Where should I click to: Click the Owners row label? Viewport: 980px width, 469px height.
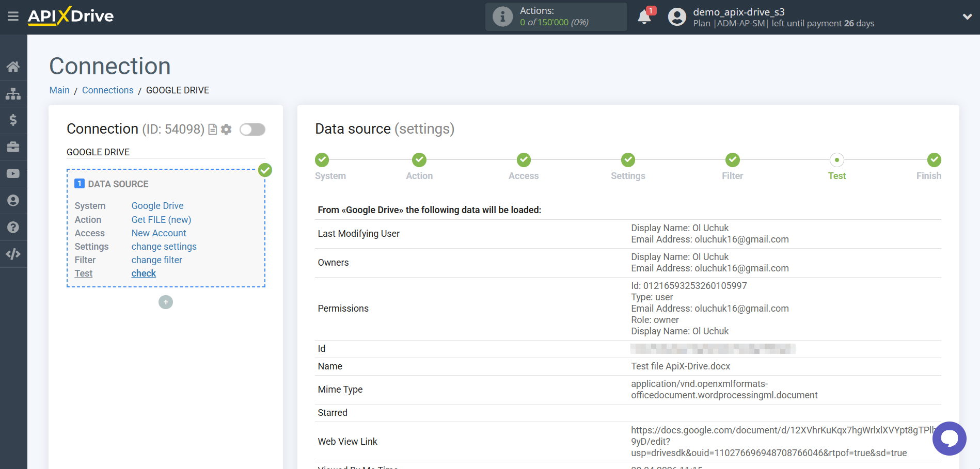pyautogui.click(x=333, y=263)
